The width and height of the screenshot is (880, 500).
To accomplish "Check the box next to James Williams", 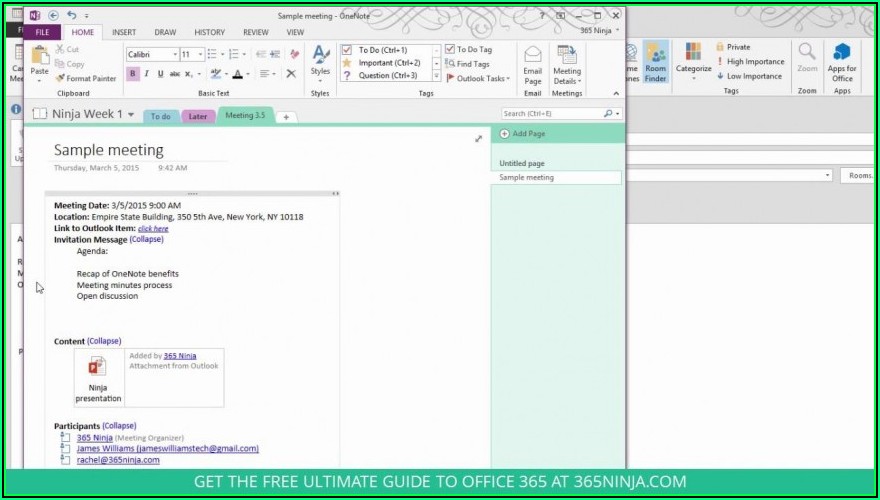I will (x=64, y=449).
